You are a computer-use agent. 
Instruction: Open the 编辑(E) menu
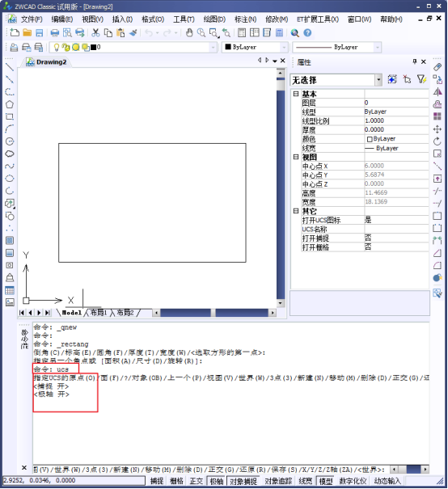pyautogui.click(x=62, y=19)
